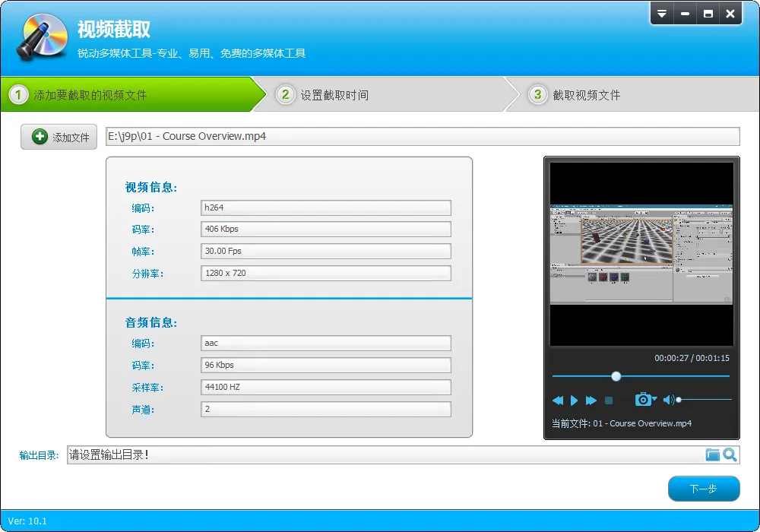Switch to step 3 截取视频文件
Viewport: 760px width, 532px height.
[587, 95]
